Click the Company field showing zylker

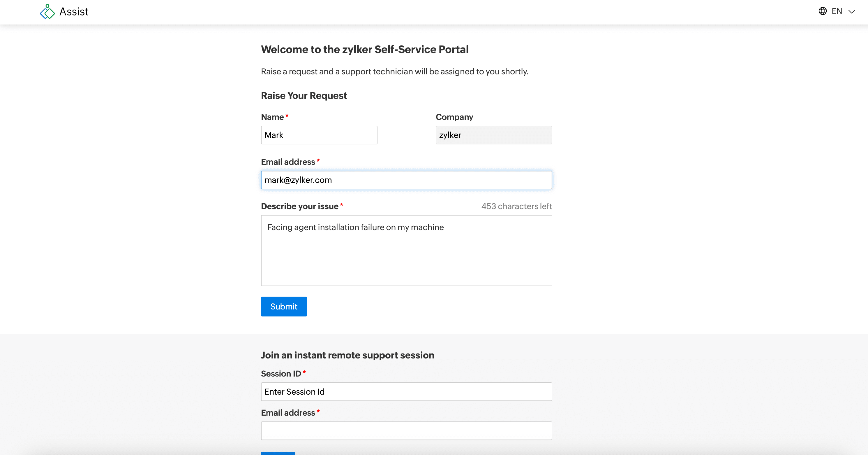[493, 135]
